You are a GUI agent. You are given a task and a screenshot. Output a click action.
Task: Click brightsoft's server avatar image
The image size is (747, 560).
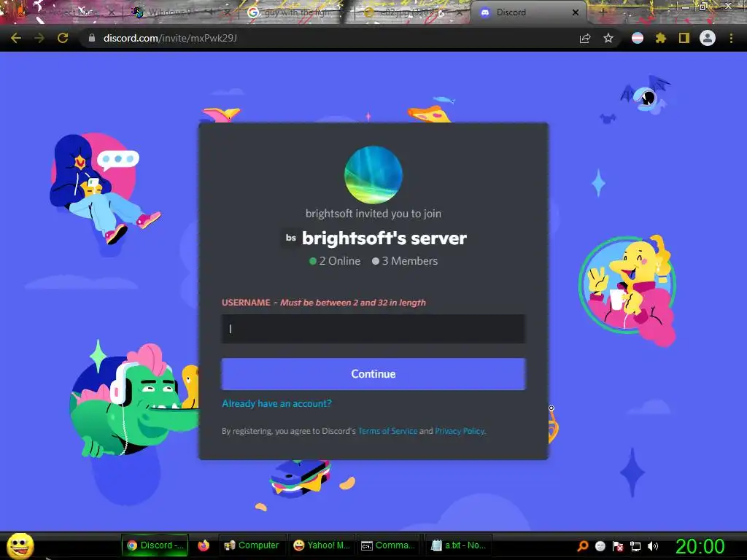point(373,175)
